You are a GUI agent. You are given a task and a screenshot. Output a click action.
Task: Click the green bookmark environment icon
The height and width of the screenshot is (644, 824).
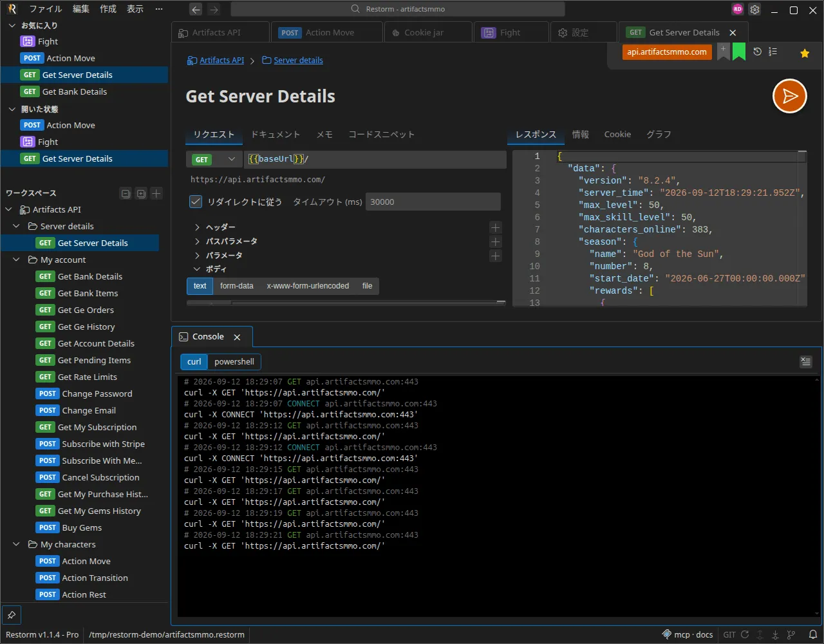(x=739, y=52)
